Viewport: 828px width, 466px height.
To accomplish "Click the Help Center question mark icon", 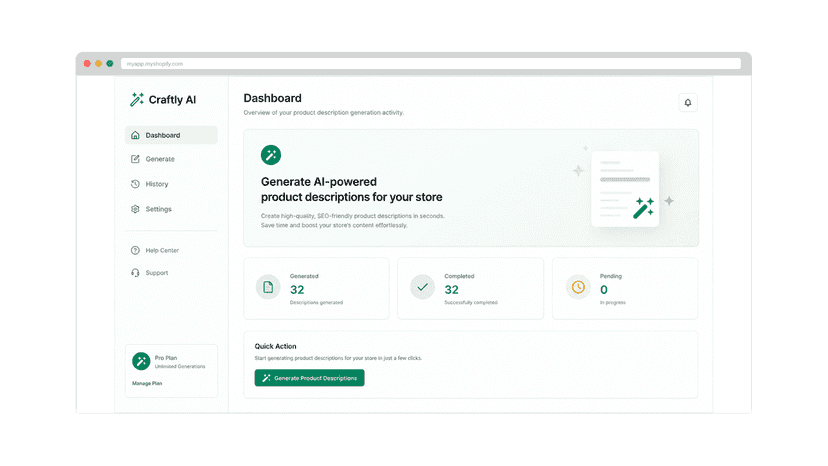I will [135, 250].
